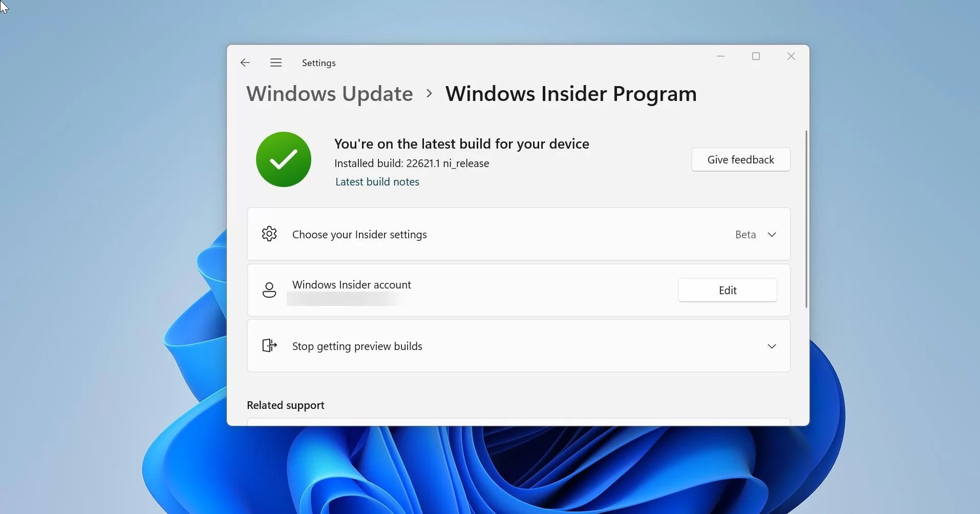Click the exit icon beside Stop getting preview builds
This screenshot has width=980, height=514.
269,345
